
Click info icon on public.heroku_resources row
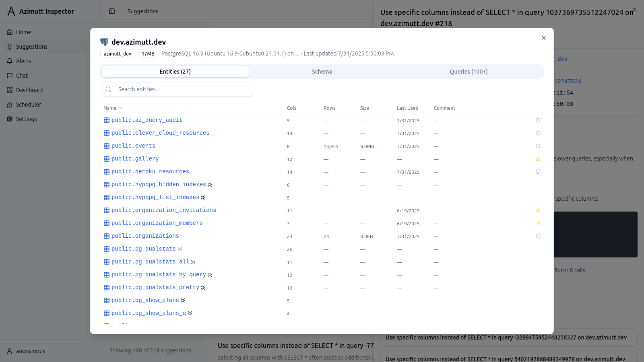(x=538, y=172)
